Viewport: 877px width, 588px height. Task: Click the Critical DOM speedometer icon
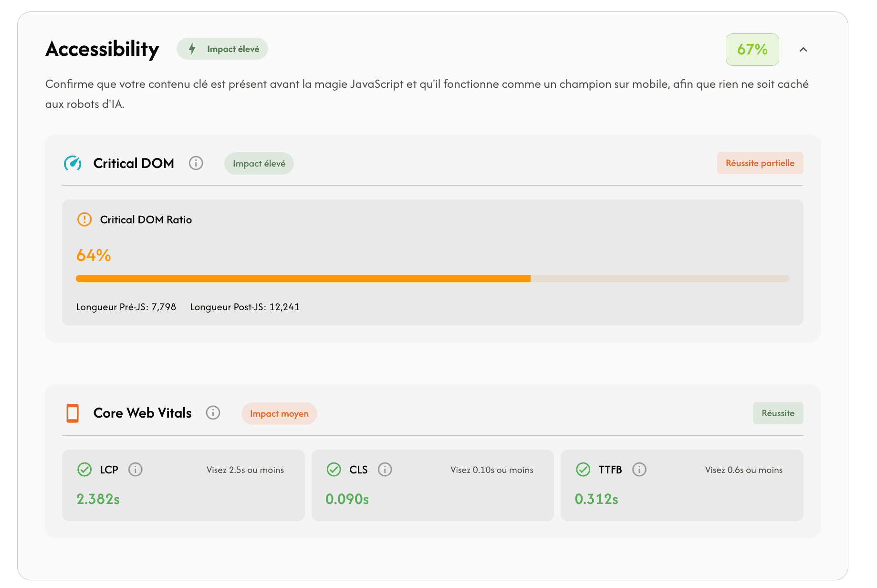[73, 163]
